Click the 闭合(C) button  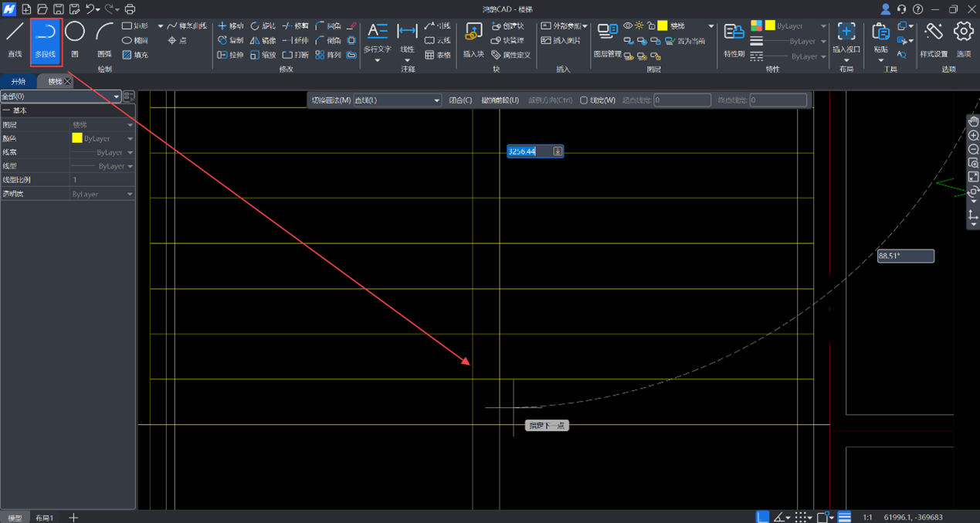point(460,100)
